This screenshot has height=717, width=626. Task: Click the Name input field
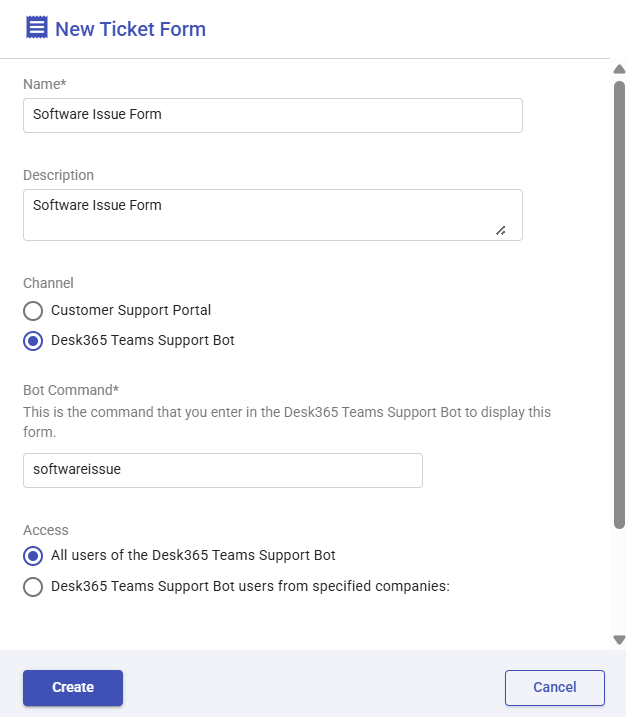(x=273, y=115)
